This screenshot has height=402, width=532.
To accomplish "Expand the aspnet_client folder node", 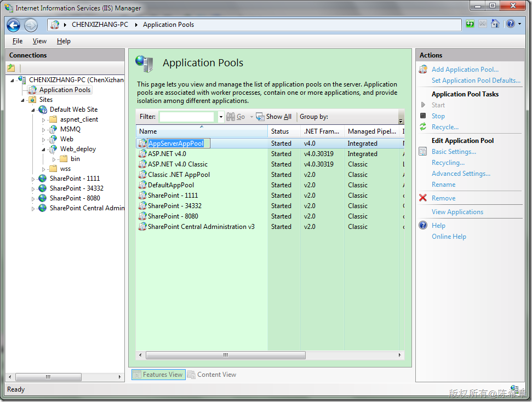I will pos(44,119).
